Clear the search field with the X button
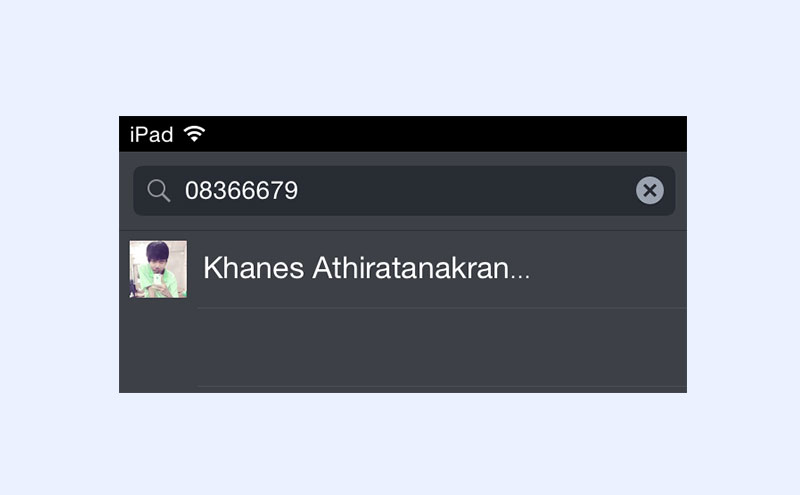The width and height of the screenshot is (800, 495). pyautogui.click(x=649, y=190)
